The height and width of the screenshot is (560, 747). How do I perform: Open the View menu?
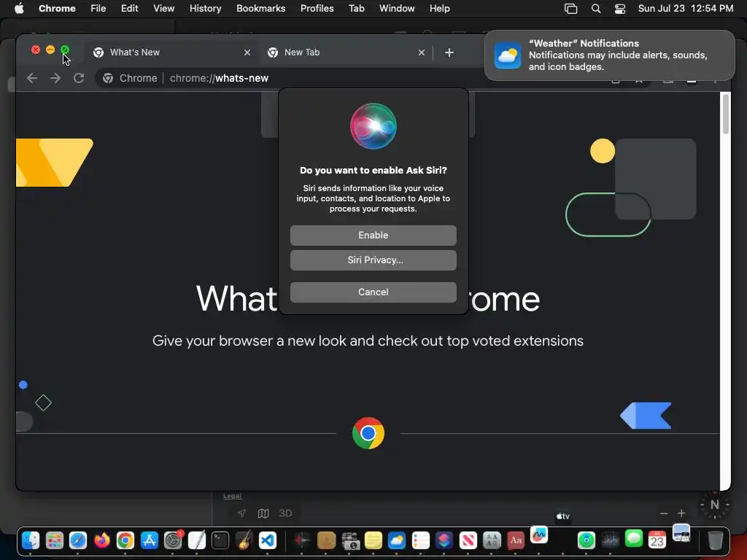163,9
